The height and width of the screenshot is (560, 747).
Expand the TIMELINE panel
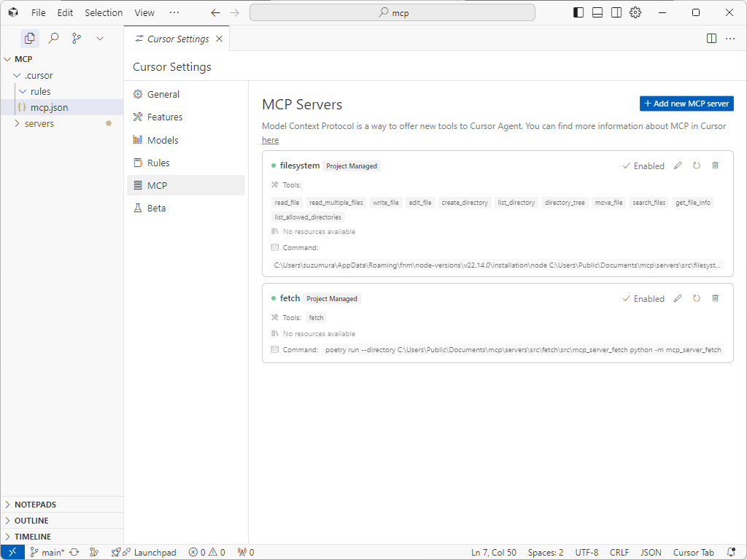pyautogui.click(x=62, y=537)
